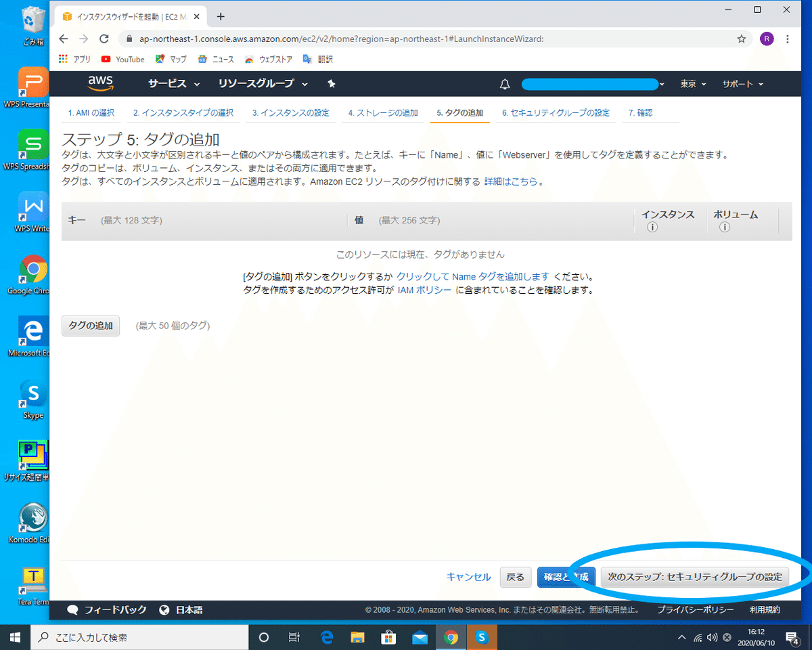Open プライバシーポリシー footer link

point(696,610)
